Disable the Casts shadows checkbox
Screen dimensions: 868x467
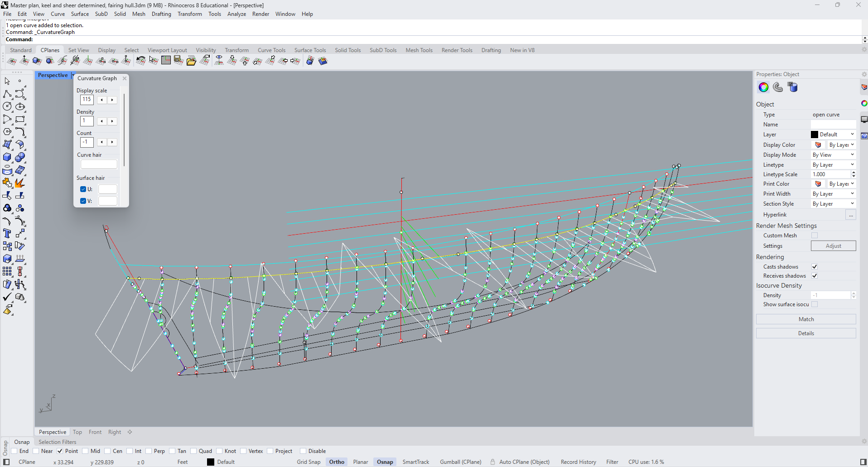pyautogui.click(x=815, y=267)
